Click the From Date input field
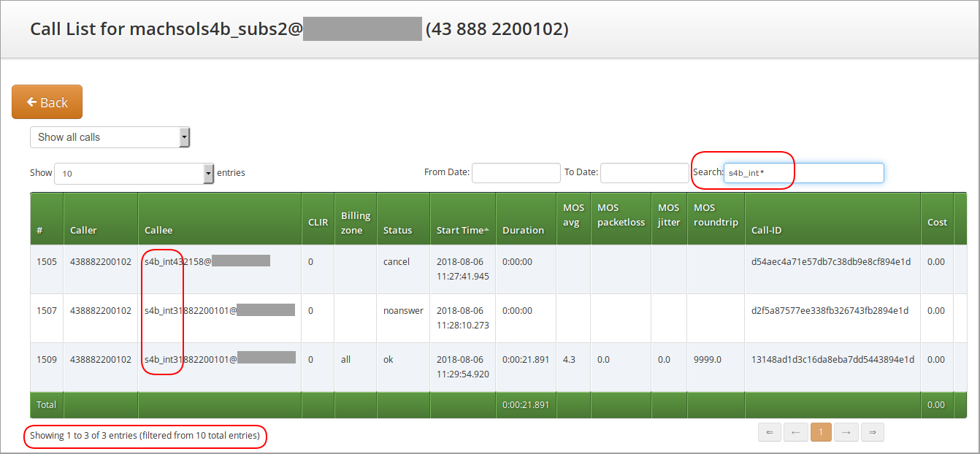Viewport: 980px width, 454px height. click(516, 173)
